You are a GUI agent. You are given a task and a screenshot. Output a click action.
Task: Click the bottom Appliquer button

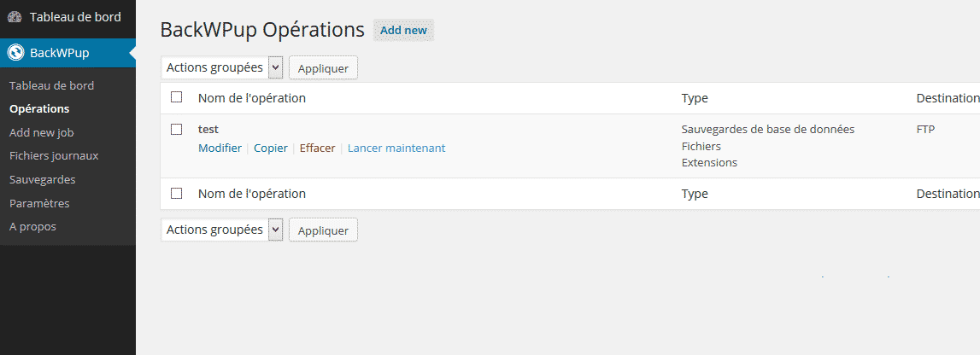(323, 230)
